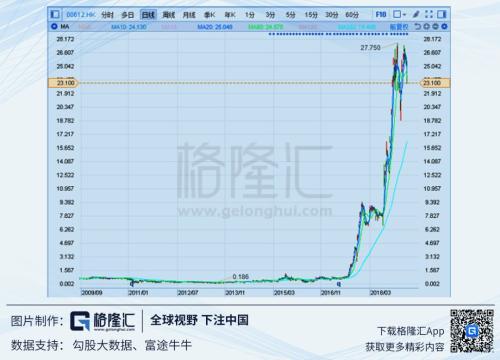Image resolution: width=500 pixels, height=360 pixels.
Task: Toggle the left sidebar panel icon
Action: [55, 14]
